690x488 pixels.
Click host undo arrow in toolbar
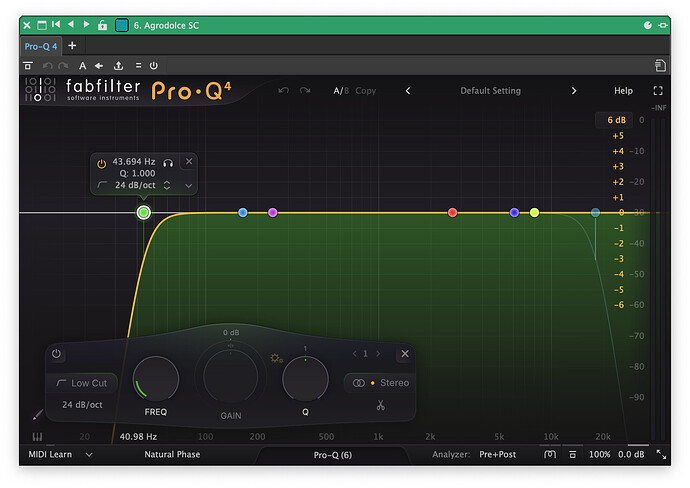pyautogui.click(x=48, y=66)
